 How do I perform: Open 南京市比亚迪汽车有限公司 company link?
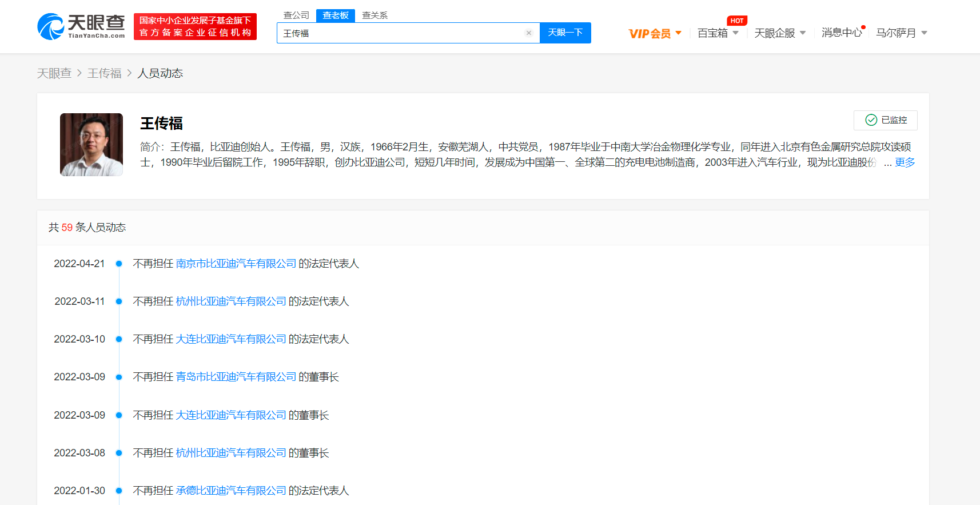pos(236,264)
